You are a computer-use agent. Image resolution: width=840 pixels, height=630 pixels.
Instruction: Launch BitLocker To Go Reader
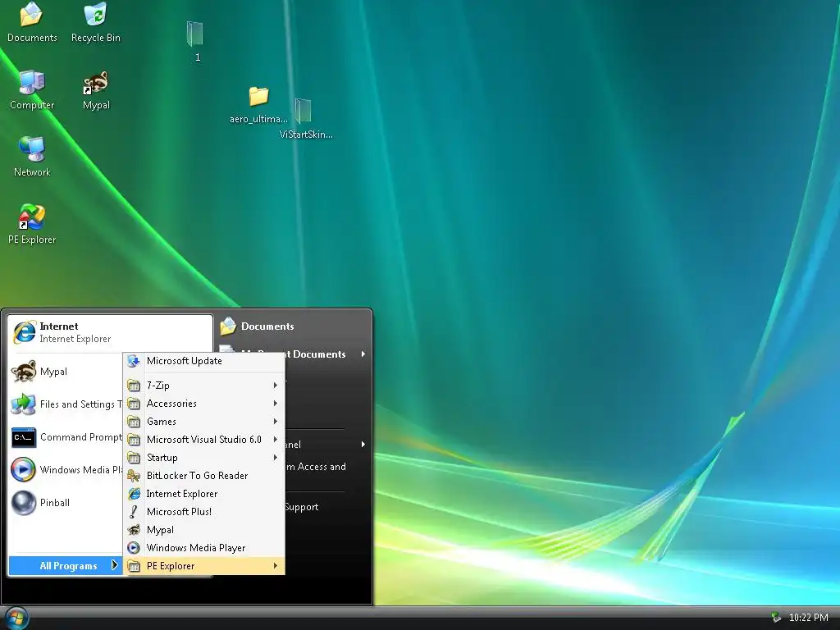pyautogui.click(x=204, y=476)
